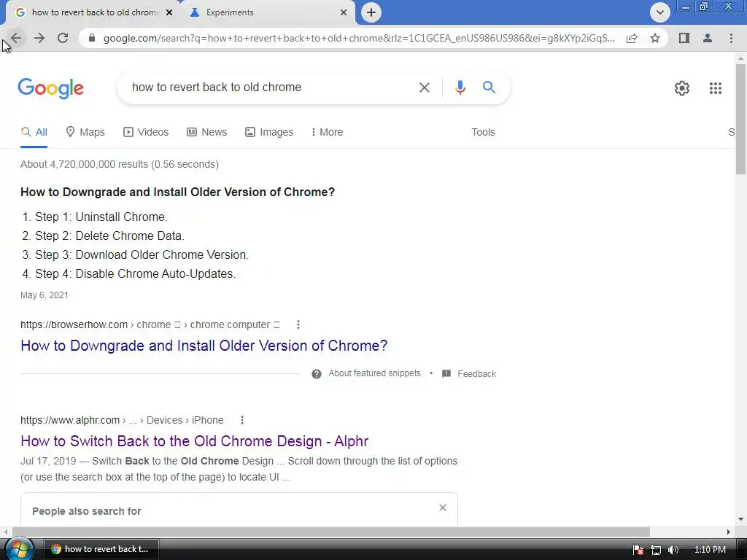The image size is (747, 560).
Task: Select the 'how to revert back to old chrome' tab
Action: pos(90,12)
